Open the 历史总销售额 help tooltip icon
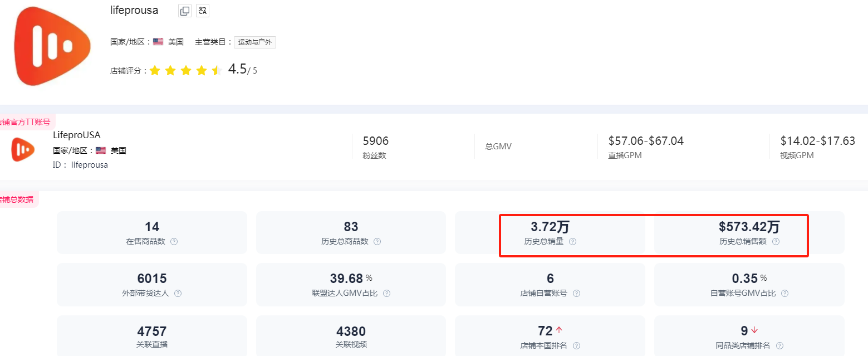The image size is (868, 356). point(776,242)
